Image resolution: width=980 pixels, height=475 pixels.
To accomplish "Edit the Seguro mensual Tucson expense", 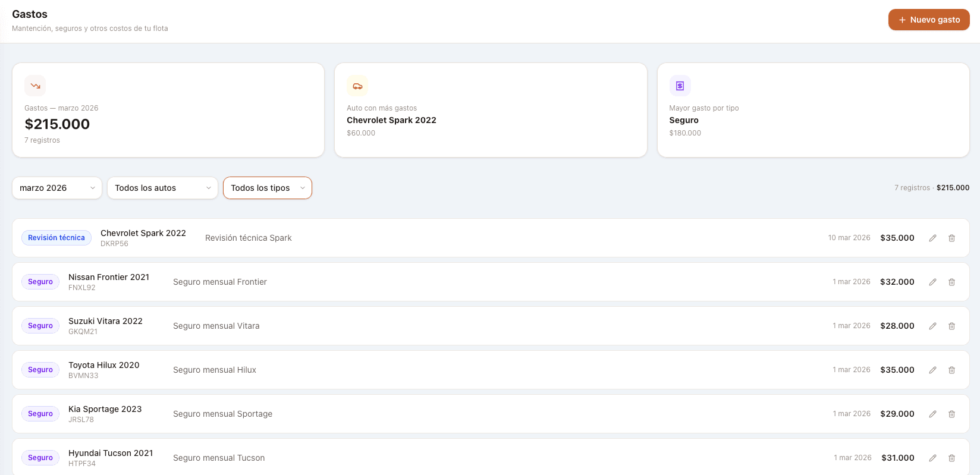I will click(932, 458).
